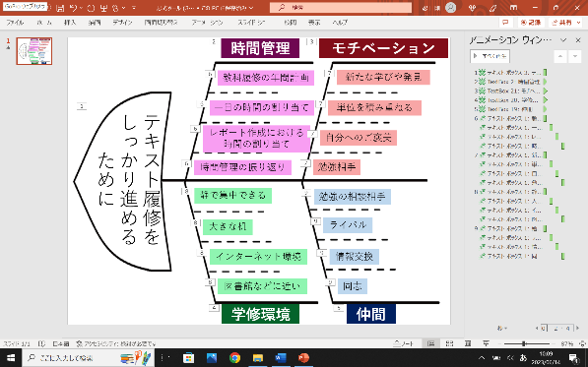The width and height of the screenshot is (588, 367).
Task: Fit slide to current window icon
Action: pos(582,343)
